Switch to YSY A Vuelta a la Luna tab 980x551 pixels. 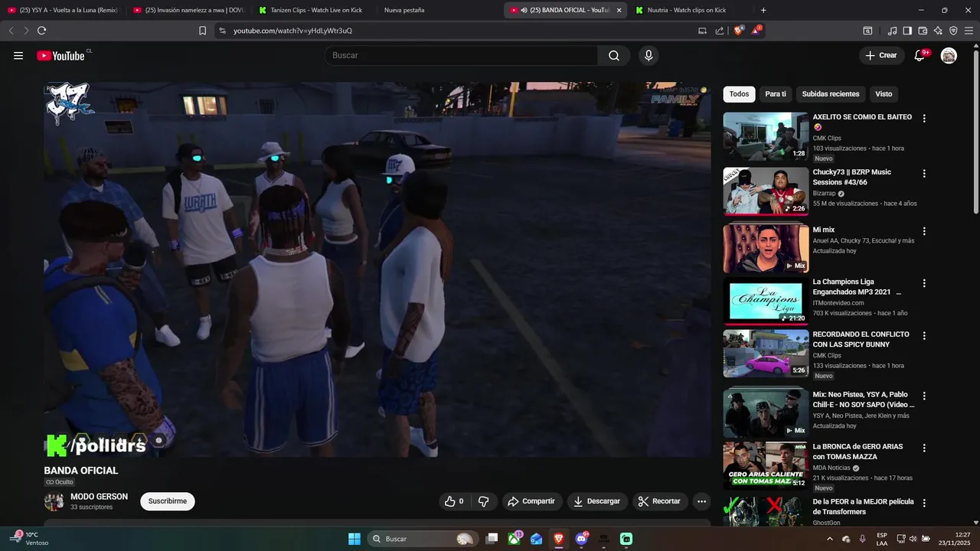click(63, 10)
